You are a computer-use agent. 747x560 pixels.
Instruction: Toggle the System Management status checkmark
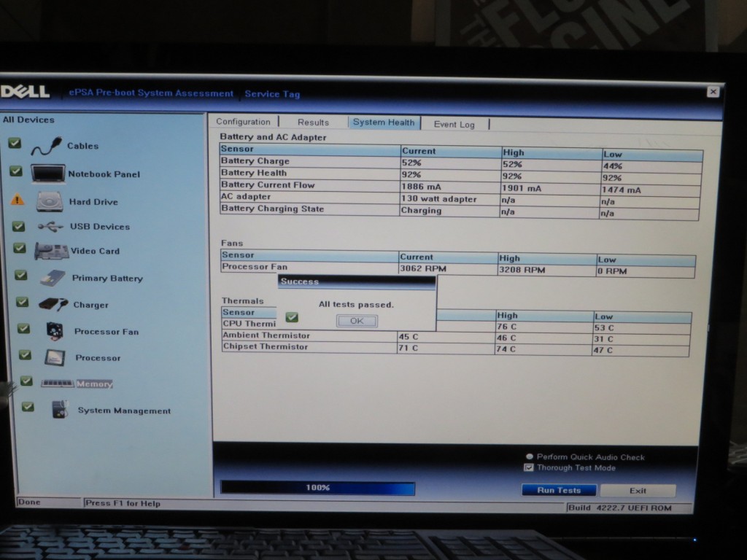pos(28,407)
